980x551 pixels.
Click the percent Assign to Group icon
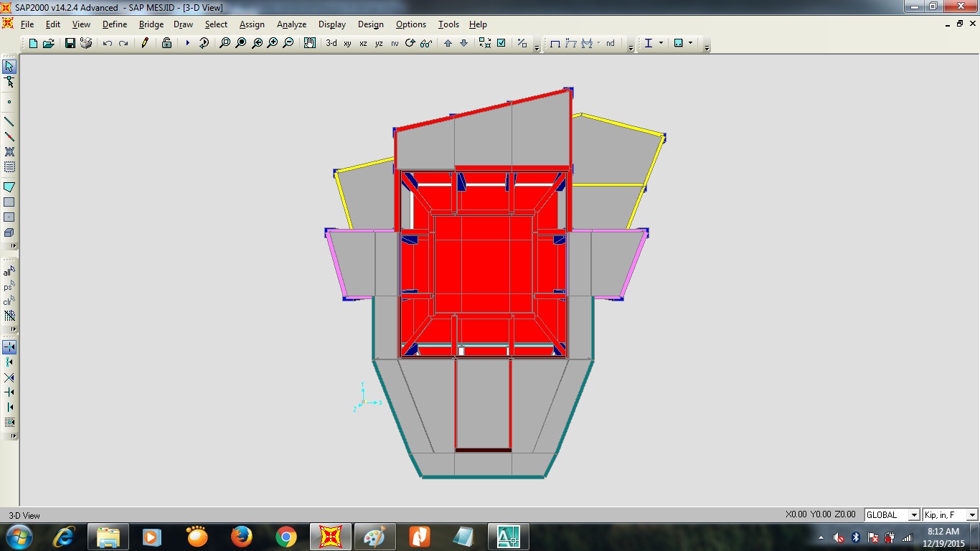pyautogui.click(x=522, y=43)
